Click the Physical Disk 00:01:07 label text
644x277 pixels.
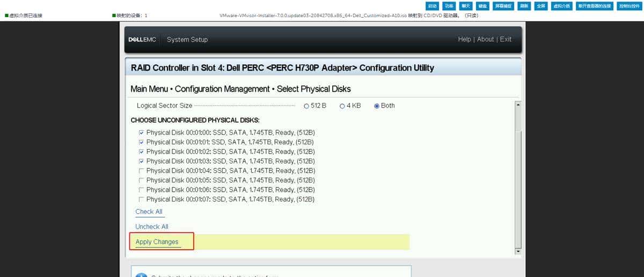click(231, 199)
